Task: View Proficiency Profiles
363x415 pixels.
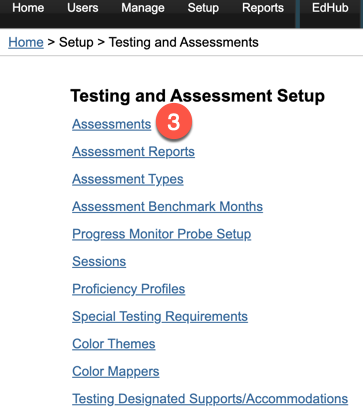Action: (129, 289)
